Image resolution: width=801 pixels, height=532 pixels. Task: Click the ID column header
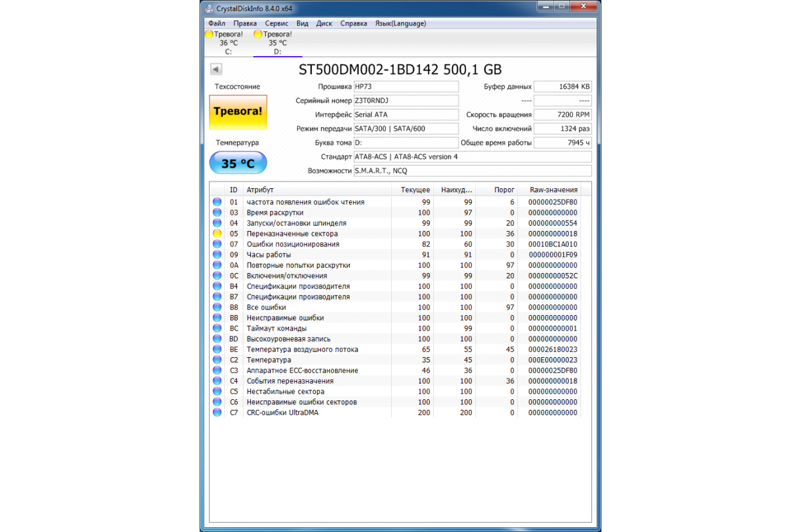(x=234, y=190)
